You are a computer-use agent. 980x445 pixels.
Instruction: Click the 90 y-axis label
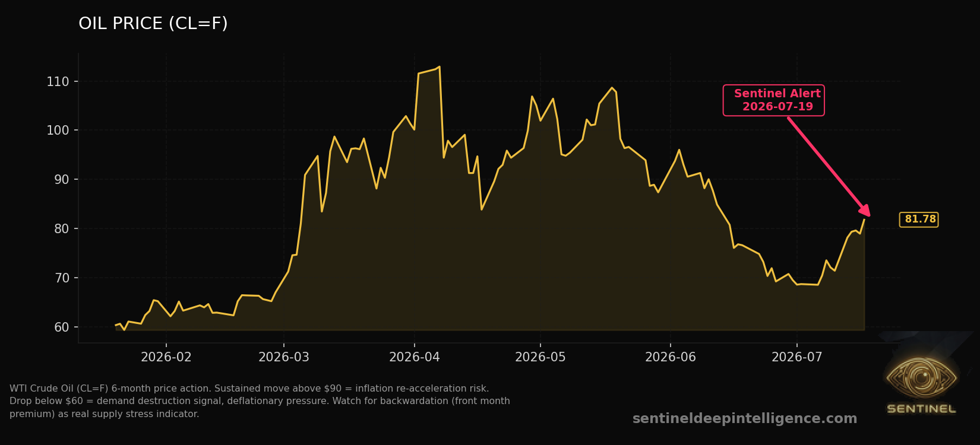click(x=62, y=179)
